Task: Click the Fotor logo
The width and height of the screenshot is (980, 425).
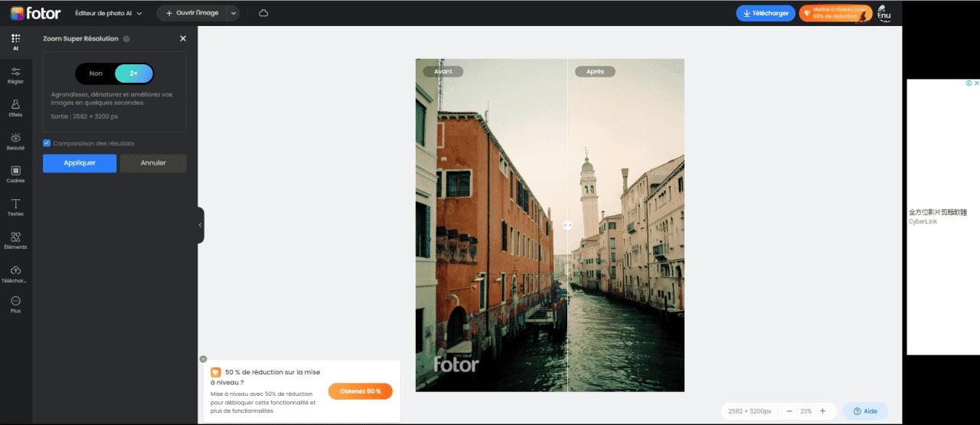Action: coord(35,13)
